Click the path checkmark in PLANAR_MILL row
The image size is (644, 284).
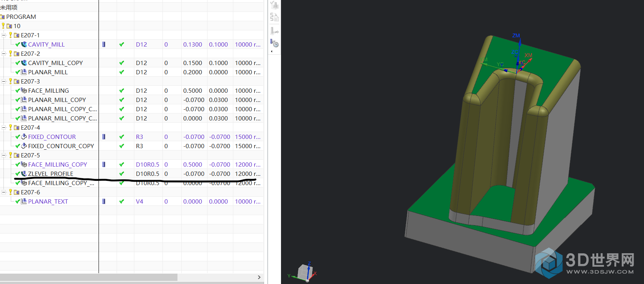pyautogui.click(x=122, y=72)
